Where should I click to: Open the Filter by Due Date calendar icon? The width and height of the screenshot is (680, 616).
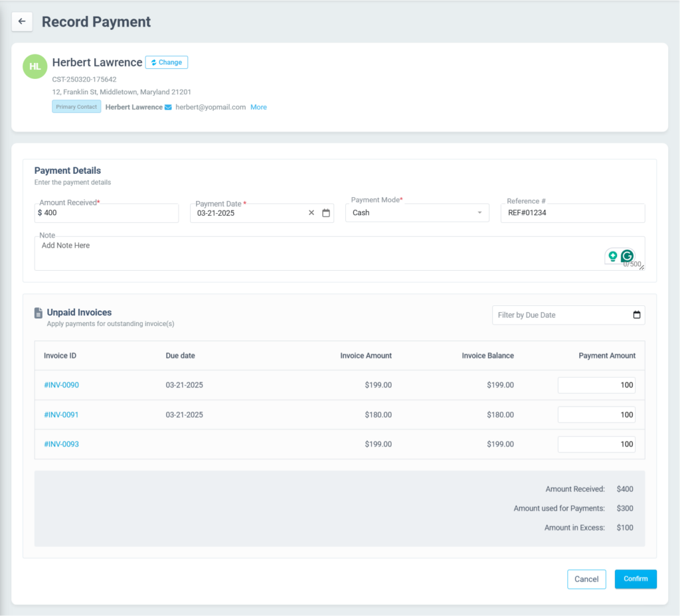[x=637, y=315]
